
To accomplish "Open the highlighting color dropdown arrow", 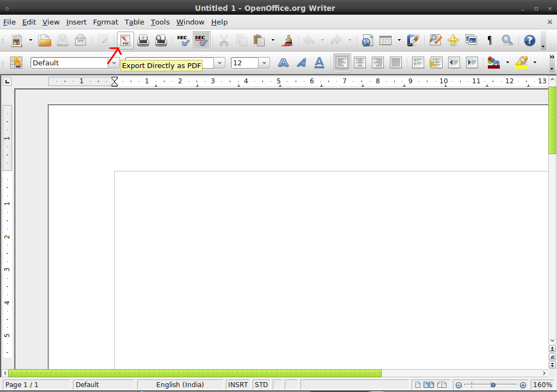I will click(x=534, y=63).
